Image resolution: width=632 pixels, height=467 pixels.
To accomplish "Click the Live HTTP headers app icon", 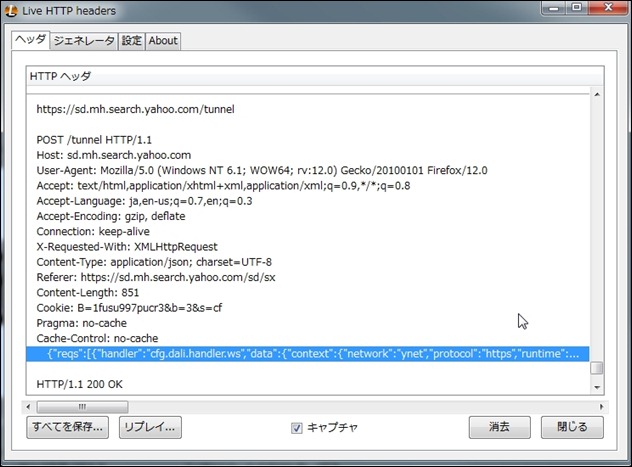I will (x=11, y=11).
